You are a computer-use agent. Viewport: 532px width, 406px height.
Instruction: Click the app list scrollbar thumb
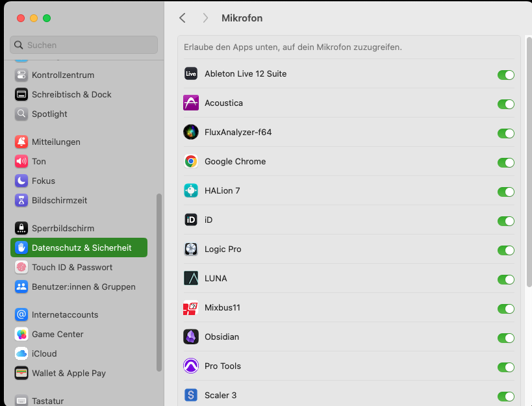(x=529, y=162)
